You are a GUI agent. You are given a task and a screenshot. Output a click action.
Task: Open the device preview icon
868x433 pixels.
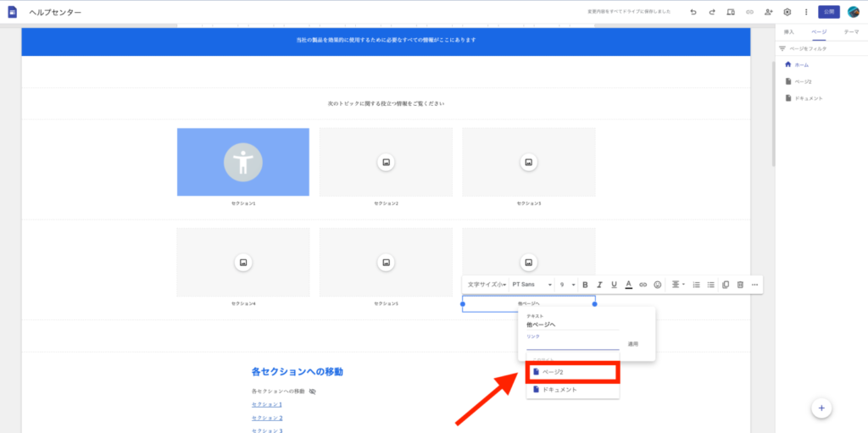(x=731, y=12)
